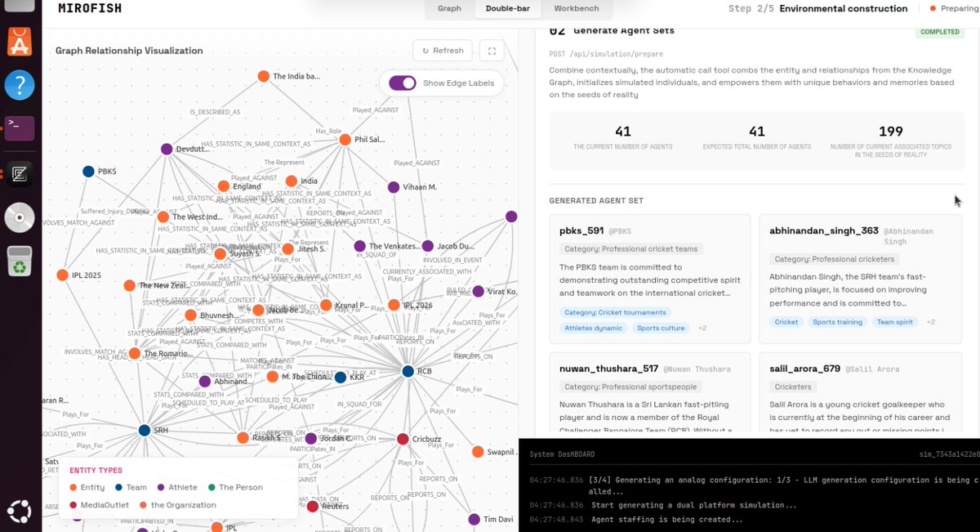This screenshot has width=980, height=532.
Task: Select the Jordan C. athlete node
Action: pyautogui.click(x=311, y=438)
